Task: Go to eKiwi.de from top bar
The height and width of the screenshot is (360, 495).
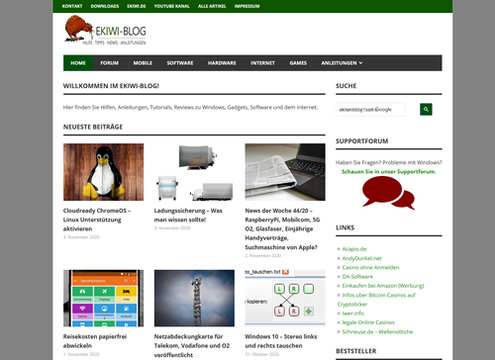Action: pyautogui.click(x=136, y=6)
